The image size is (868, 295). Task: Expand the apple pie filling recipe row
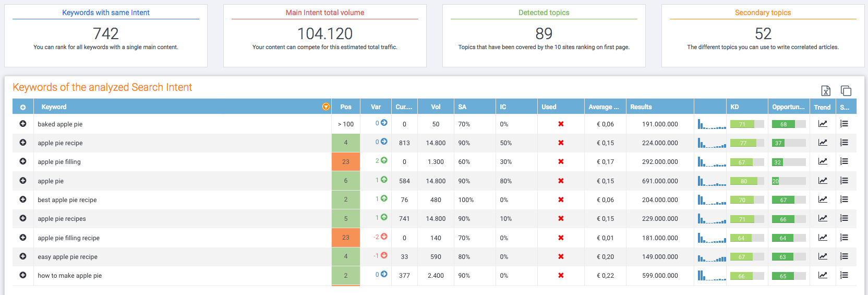click(23, 238)
